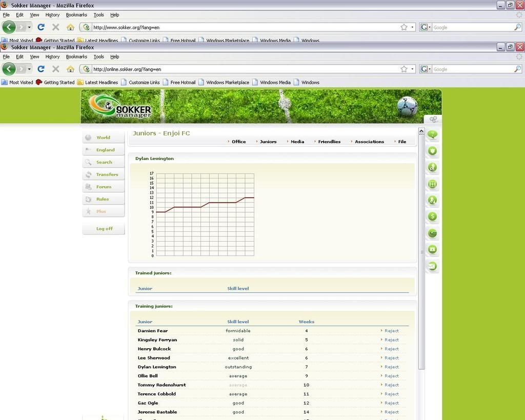Open the Friendlies tab in club menu

click(x=329, y=142)
